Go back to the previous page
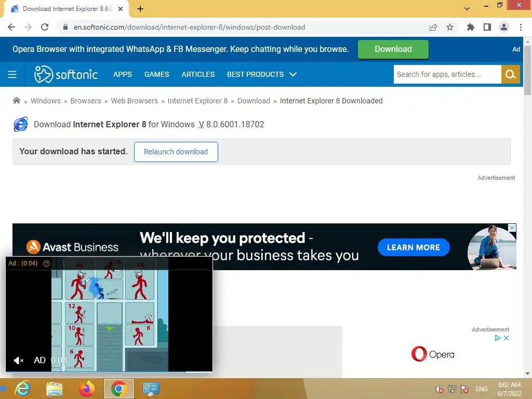The height and width of the screenshot is (399, 532). tap(11, 27)
